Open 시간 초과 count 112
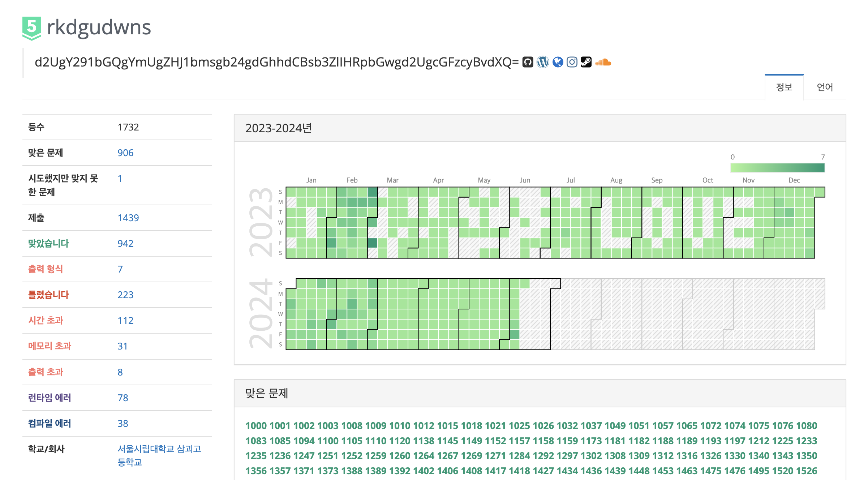This screenshot has height=480, width=868. (x=125, y=321)
